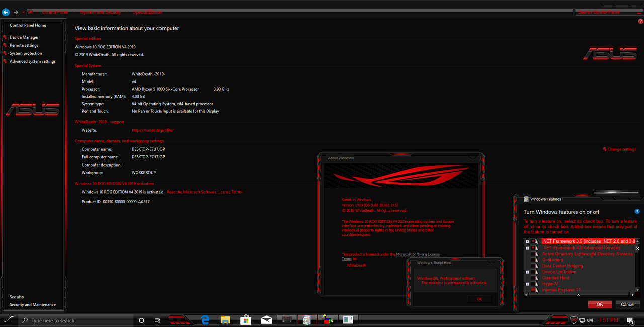Toggle .NET Framework 4.8 Advanced Services checkbox
Image resolution: width=644 pixels, height=327 pixels.
point(533,248)
